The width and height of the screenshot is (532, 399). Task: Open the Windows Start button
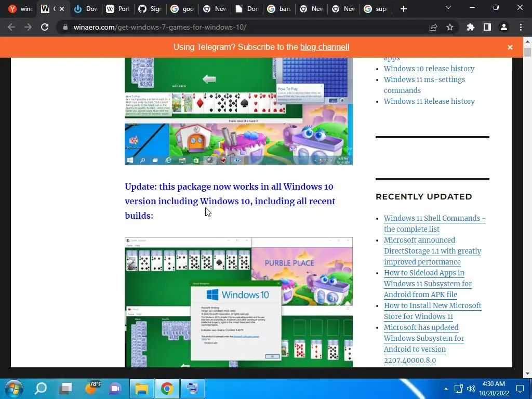pos(14,389)
